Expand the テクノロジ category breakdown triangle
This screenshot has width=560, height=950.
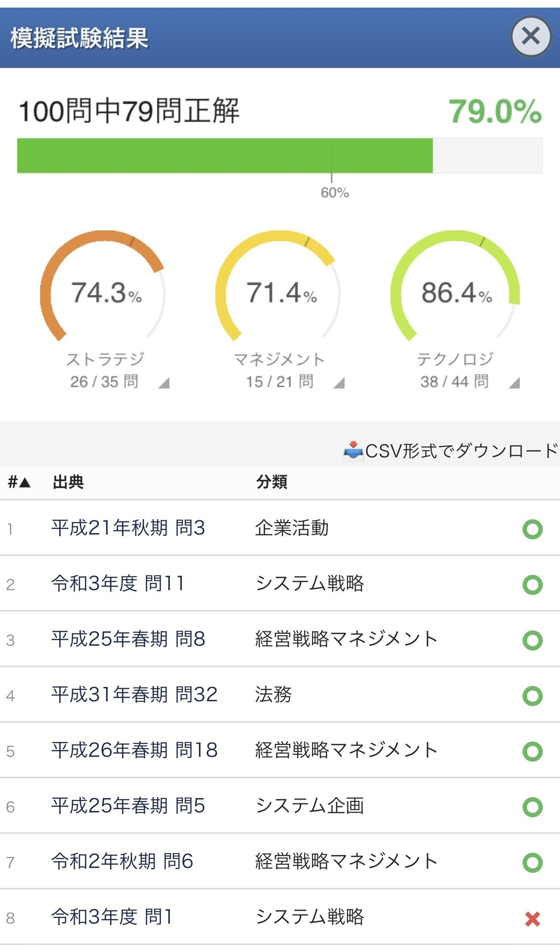coord(514,383)
